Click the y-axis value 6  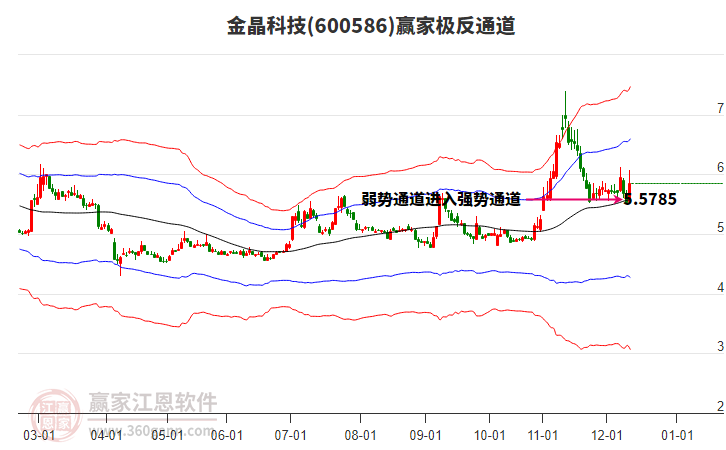pyautogui.click(x=720, y=167)
